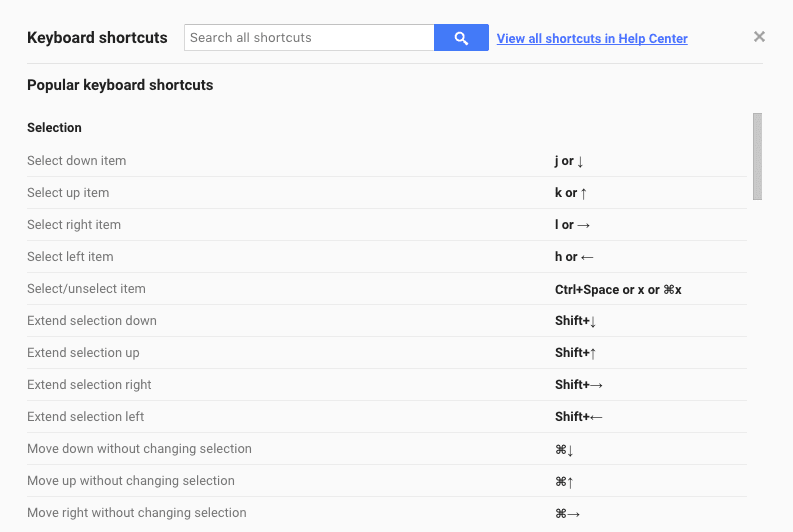
Task: Click Move up without changing selection
Action: [x=131, y=481]
